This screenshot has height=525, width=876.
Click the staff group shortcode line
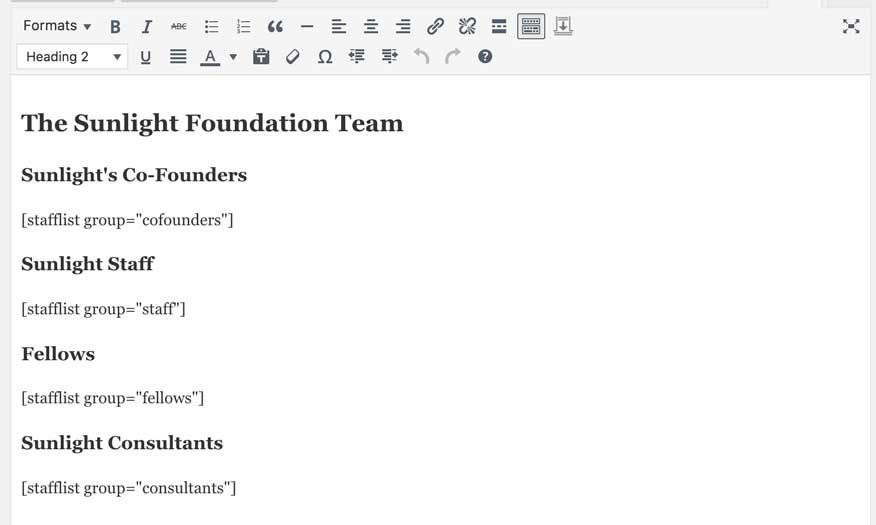pos(103,309)
